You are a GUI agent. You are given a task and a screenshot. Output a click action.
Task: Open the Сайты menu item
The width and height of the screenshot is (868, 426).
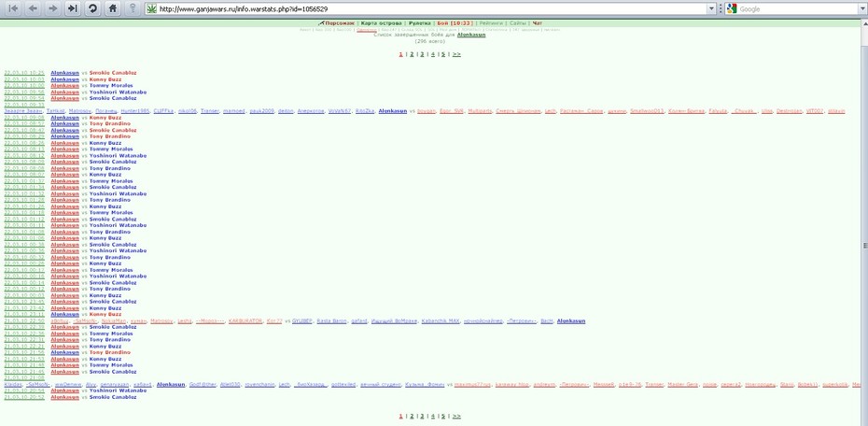pos(518,23)
